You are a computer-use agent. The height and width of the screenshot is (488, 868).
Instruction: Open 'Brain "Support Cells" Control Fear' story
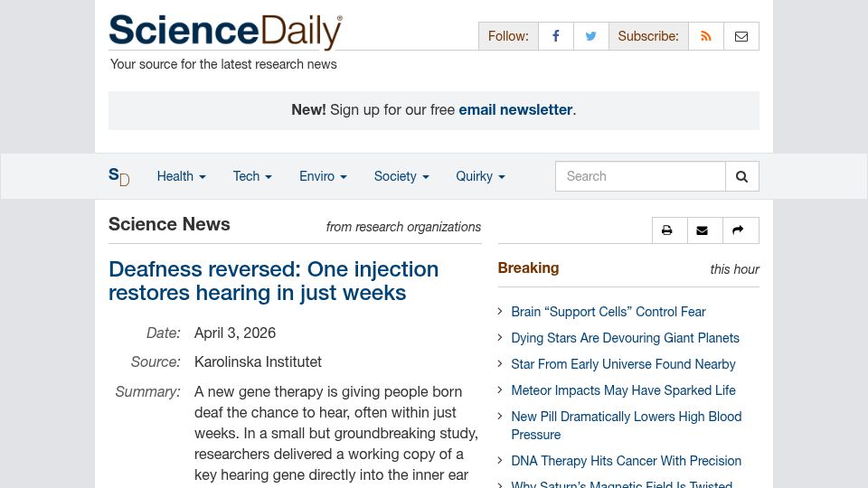(609, 312)
